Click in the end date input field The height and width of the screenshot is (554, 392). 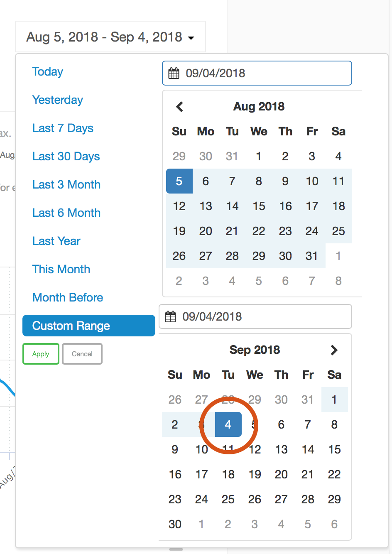(255, 316)
